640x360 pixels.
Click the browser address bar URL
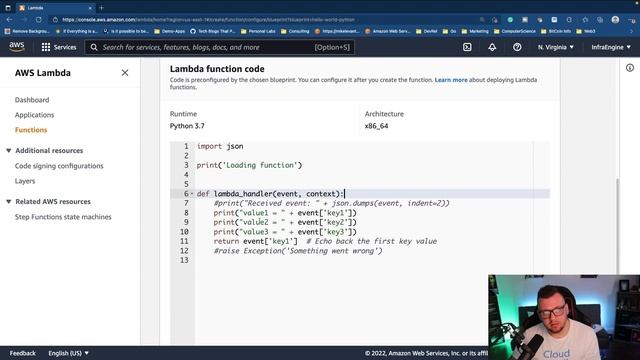[208, 20]
